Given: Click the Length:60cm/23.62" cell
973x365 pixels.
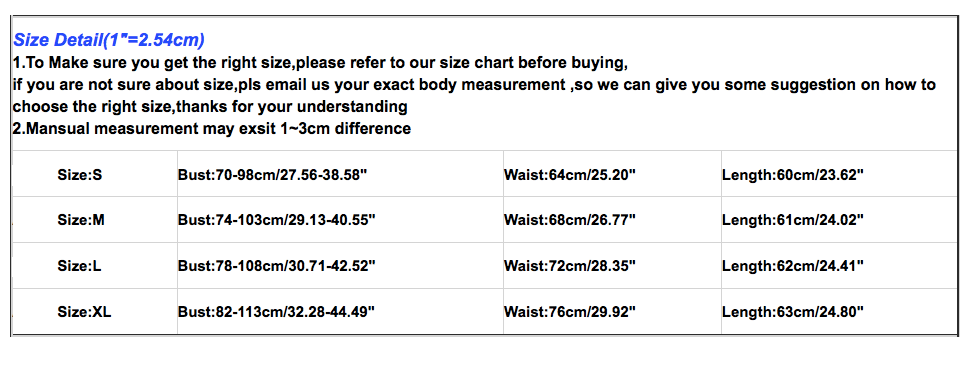Looking at the screenshot, I should coord(839,174).
